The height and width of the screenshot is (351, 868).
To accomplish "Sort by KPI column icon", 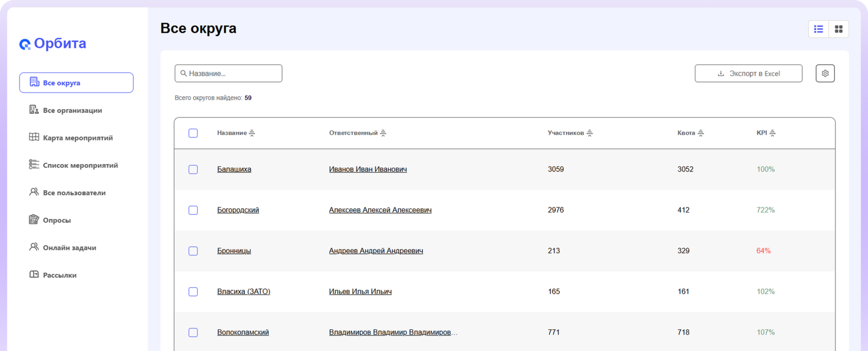I will click(x=772, y=133).
